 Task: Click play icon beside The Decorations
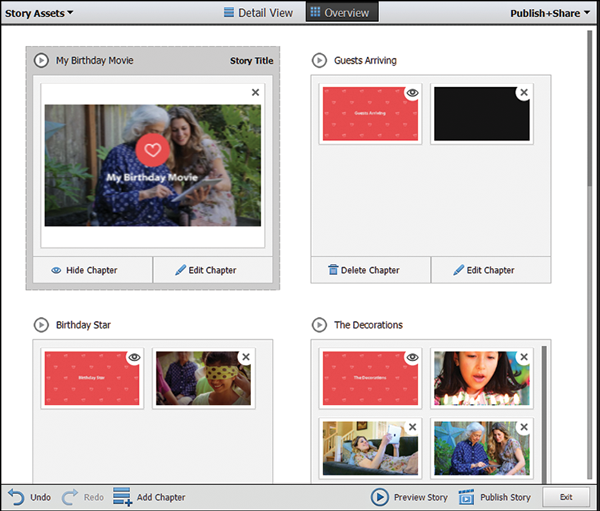click(320, 325)
